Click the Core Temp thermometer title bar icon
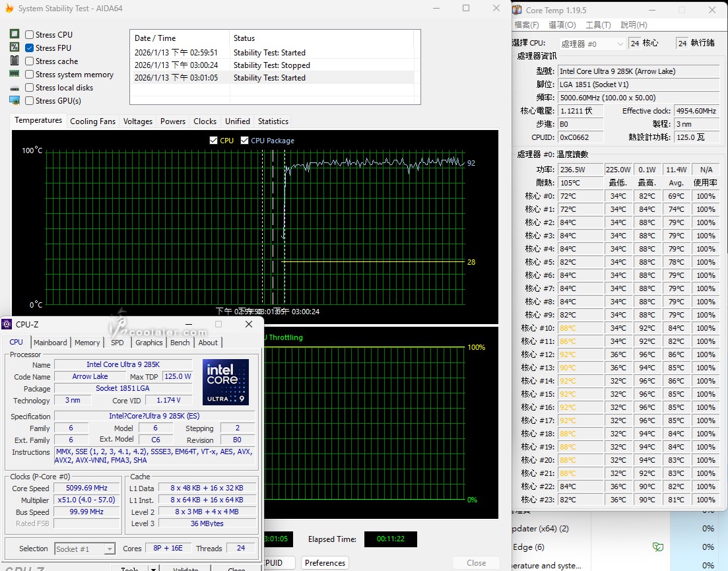This screenshot has height=571, width=728. tap(518, 10)
